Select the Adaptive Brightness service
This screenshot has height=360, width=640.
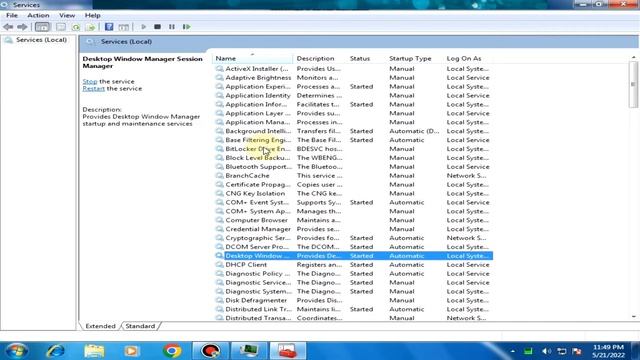[353, 78]
